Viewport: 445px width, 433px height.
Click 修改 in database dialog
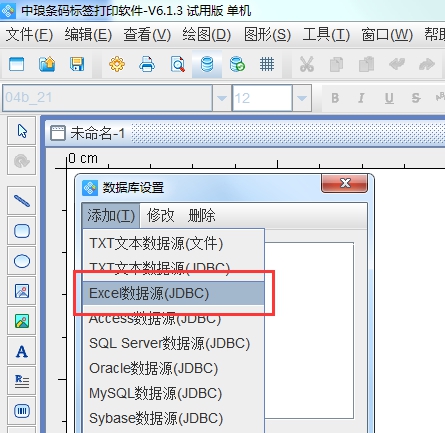[161, 215]
